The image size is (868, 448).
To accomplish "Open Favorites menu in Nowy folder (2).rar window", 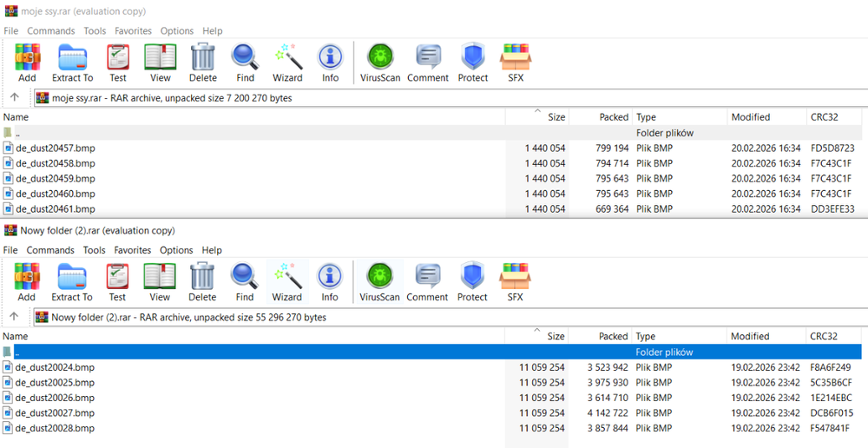I will [132, 250].
